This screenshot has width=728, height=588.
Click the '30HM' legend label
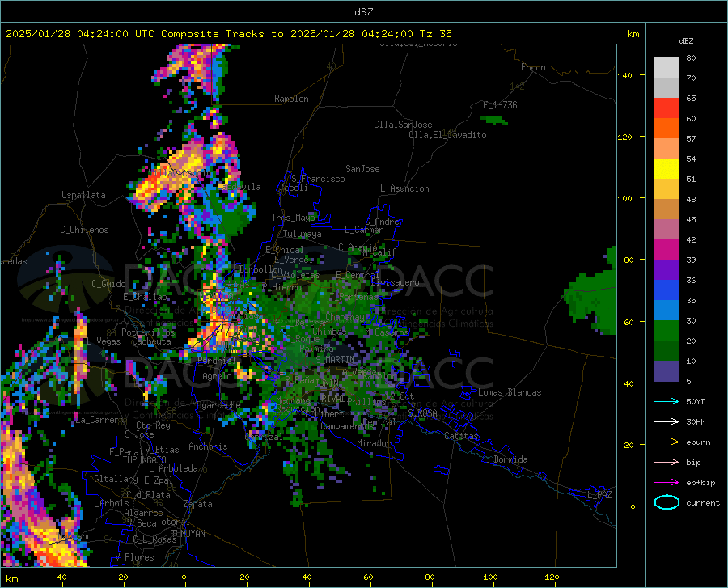(x=696, y=421)
